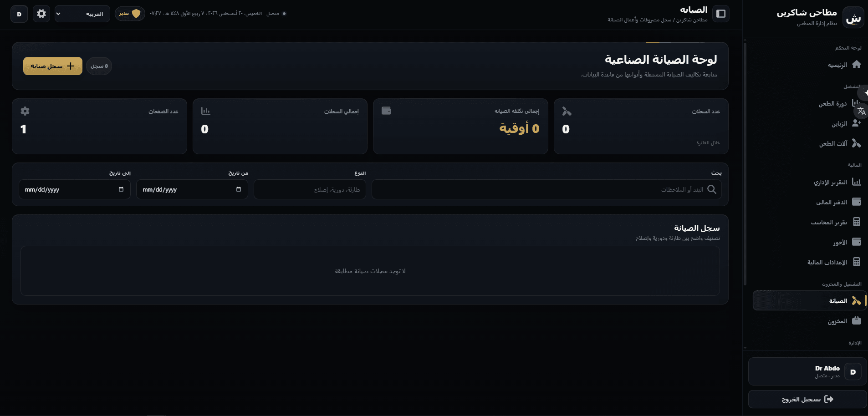The width and height of the screenshot is (868, 416).
Task: Click the 0 أوقية cost value
Action: 519,128
